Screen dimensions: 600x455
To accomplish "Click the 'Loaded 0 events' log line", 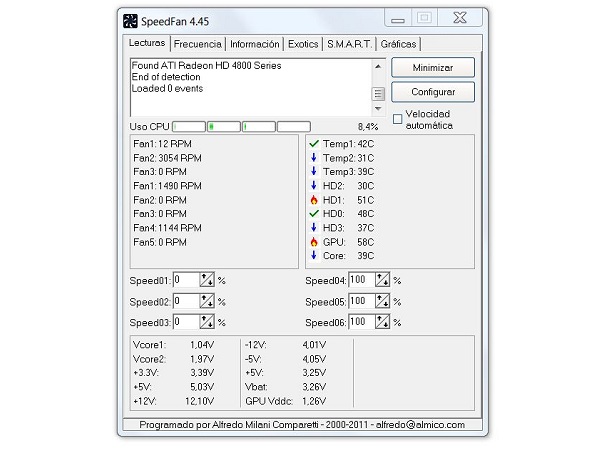I will [x=167, y=88].
